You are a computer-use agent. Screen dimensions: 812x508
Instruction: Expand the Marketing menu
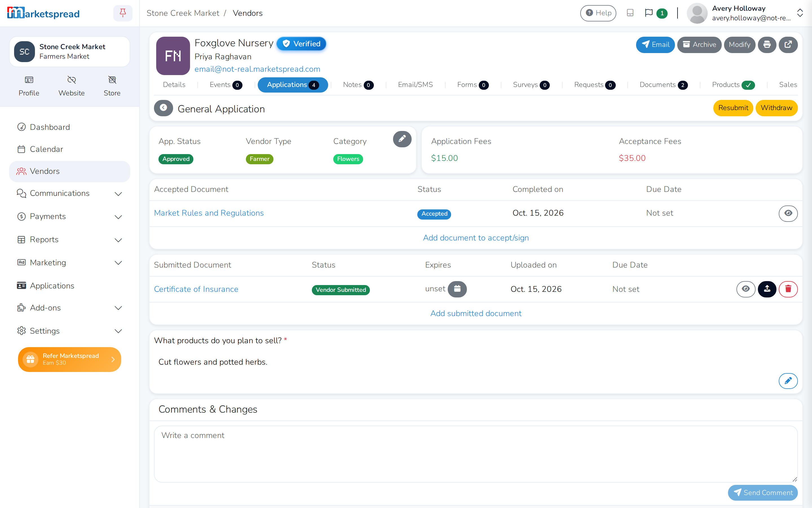pos(69,262)
